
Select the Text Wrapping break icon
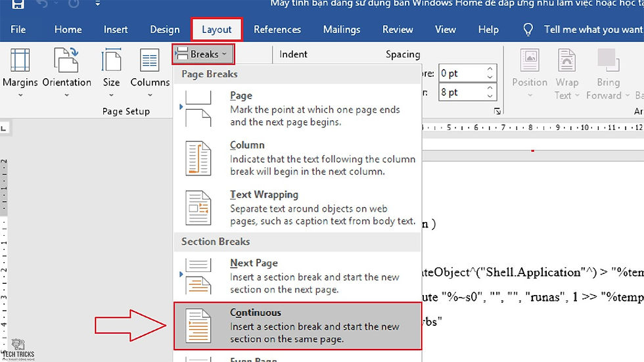[x=198, y=208]
